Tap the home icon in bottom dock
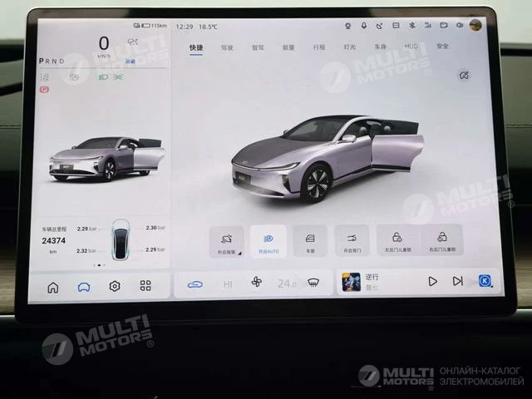The width and height of the screenshot is (532, 399). (x=53, y=287)
